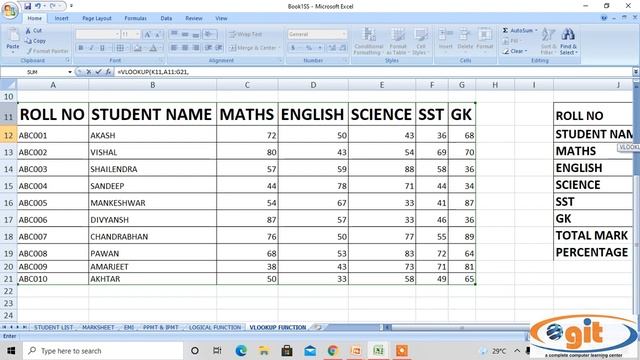The width and height of the screenshot is (640, 360).
Task: Open the Name Box dropdown arrow
Action: click(70, 72)
